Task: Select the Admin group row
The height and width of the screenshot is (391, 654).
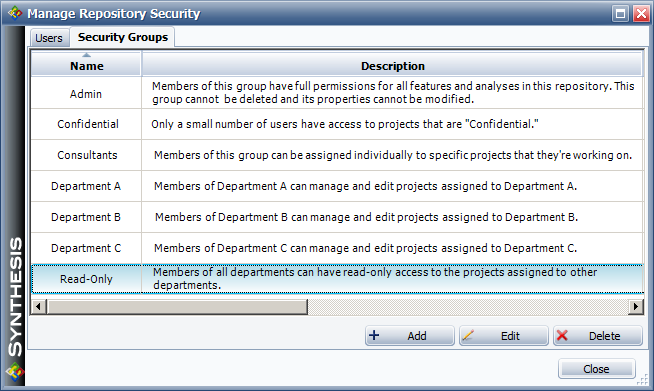Action: tap(337, 93)
